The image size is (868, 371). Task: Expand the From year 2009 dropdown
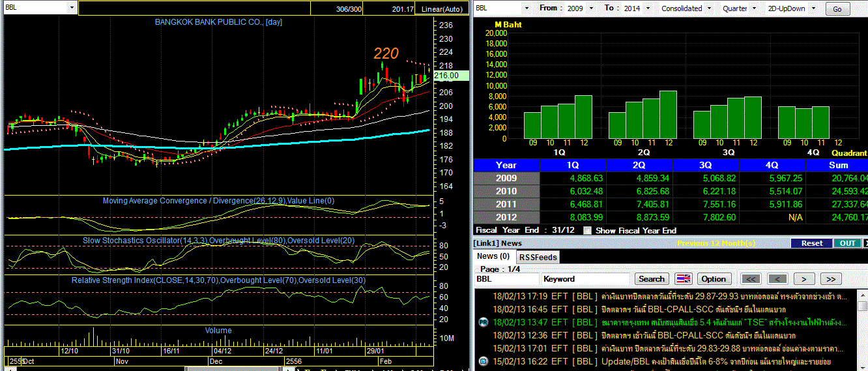click(590, 8)
